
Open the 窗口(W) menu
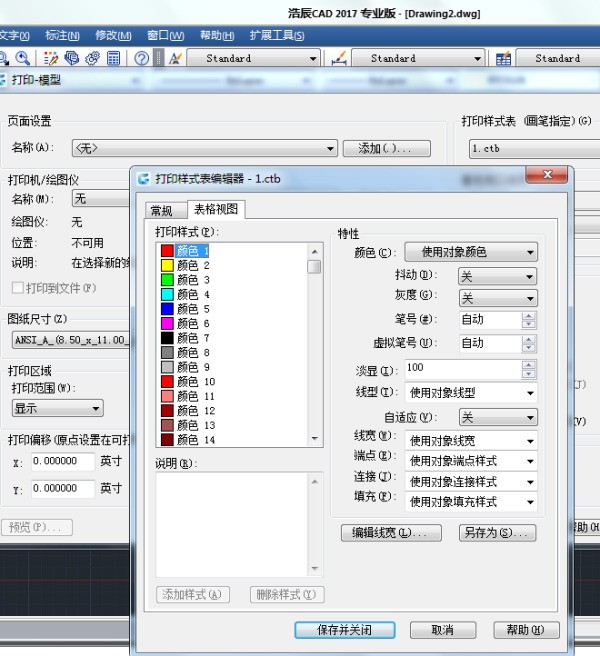(x=165, y=36)
